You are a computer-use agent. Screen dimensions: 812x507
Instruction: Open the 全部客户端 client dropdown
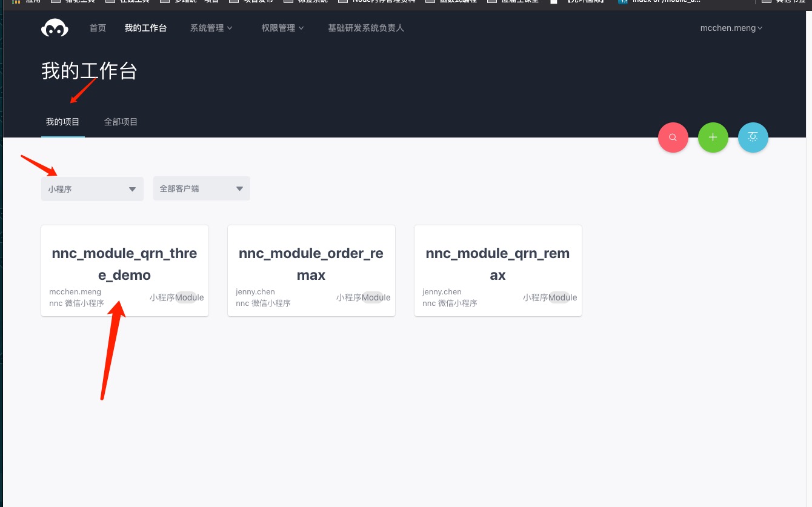(x=202, y=188)
